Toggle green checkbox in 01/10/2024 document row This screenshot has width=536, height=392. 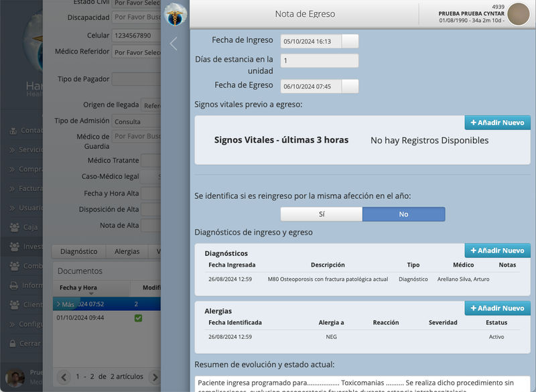tap(138, 318)
